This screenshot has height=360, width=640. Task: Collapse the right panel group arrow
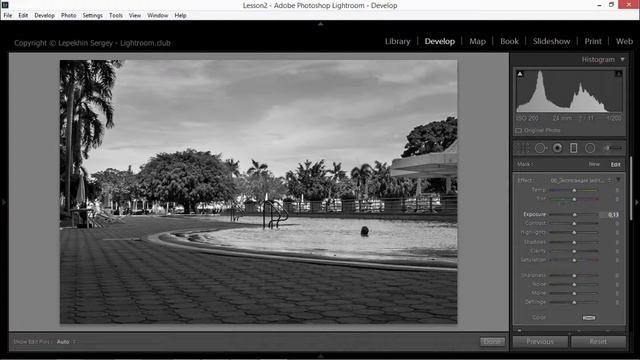[x=636, y=202]
